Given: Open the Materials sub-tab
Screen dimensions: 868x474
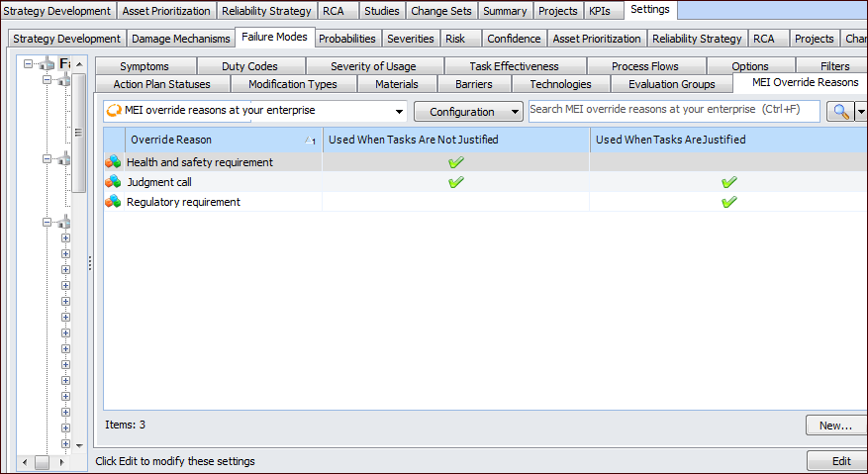Looking at the screenshot, I should click(396, 84).
